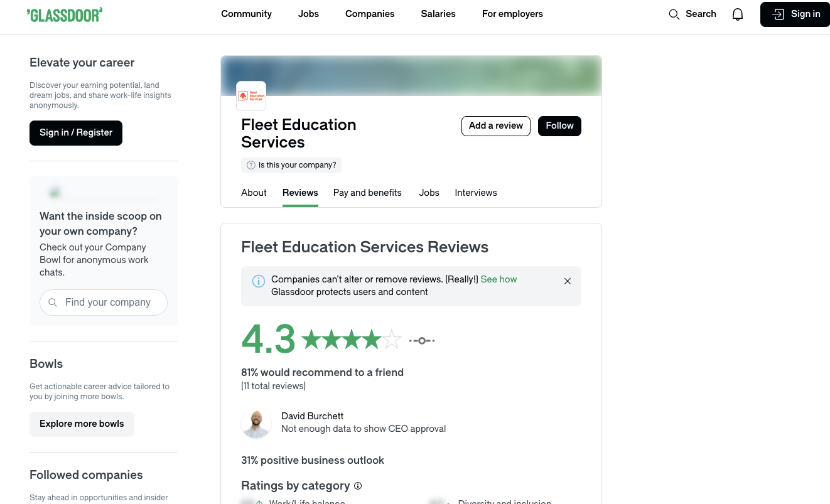The height and width of the screenshot is (504, 830).
Task: Expand the star ratings distribution control
Action: click(x=421, y=340)
